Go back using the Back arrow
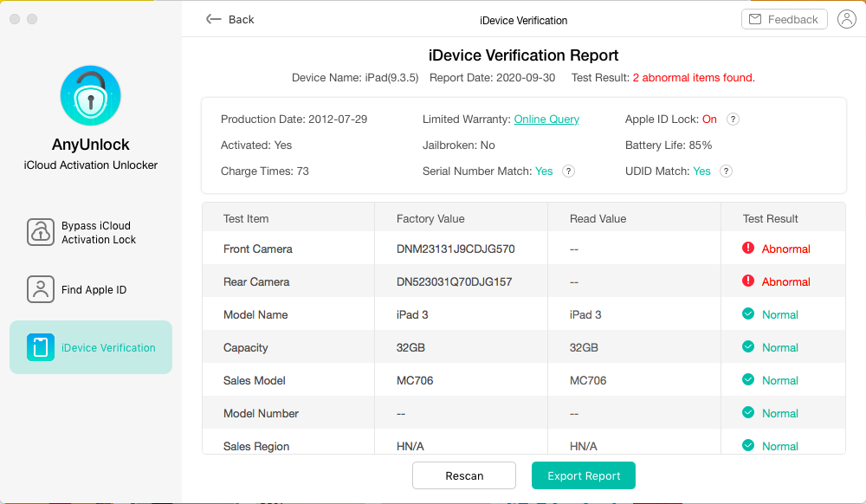Image resolution: width=866 pixels, height=504 pixels. point(230,19)
